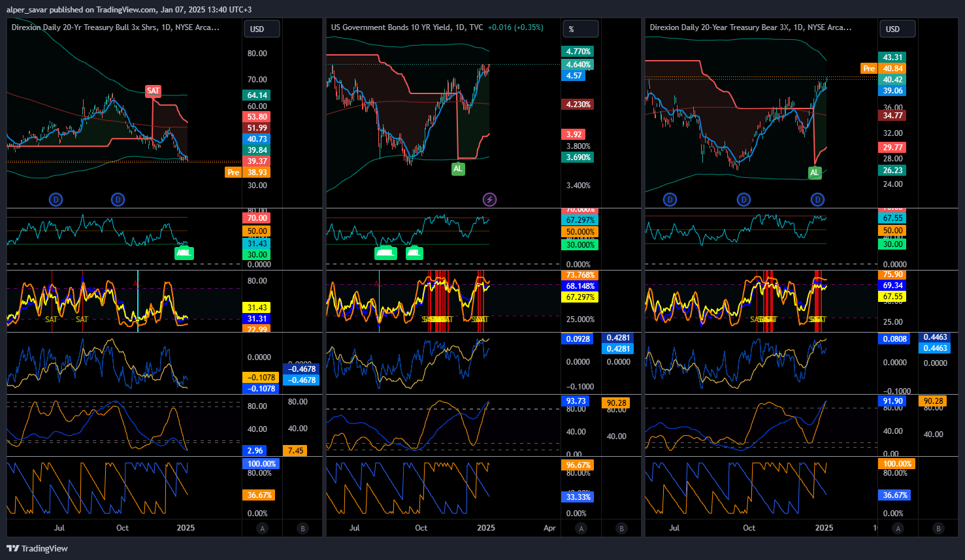Click the orange 75.90 stochastic value label
Screen dimensions: 965x560
point(893,274)
